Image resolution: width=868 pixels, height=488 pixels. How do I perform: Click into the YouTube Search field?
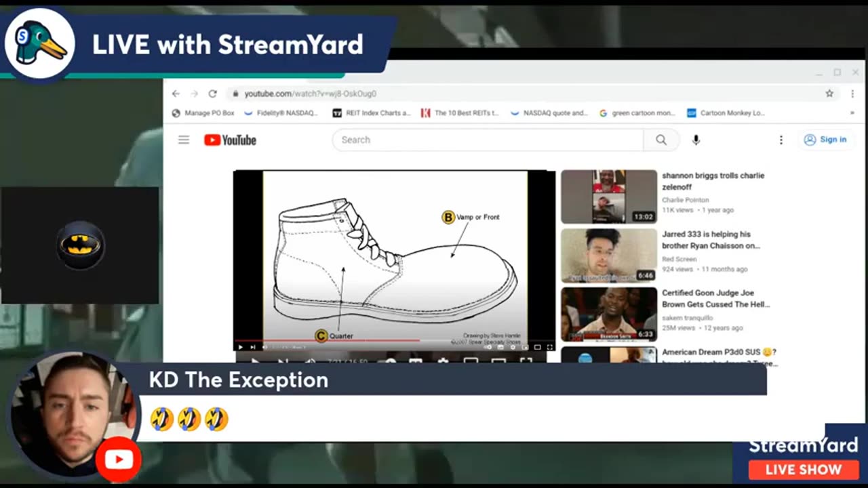[x=488, y=140]
